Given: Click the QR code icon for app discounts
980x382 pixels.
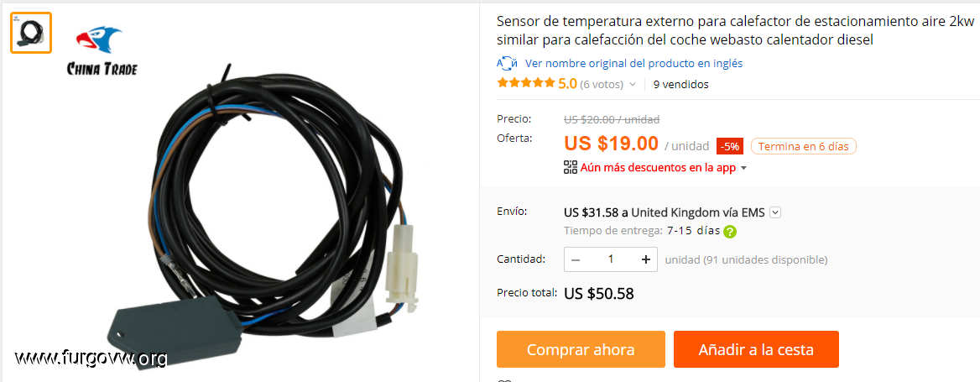Looking at the screenshot, I should pos(570,167).
